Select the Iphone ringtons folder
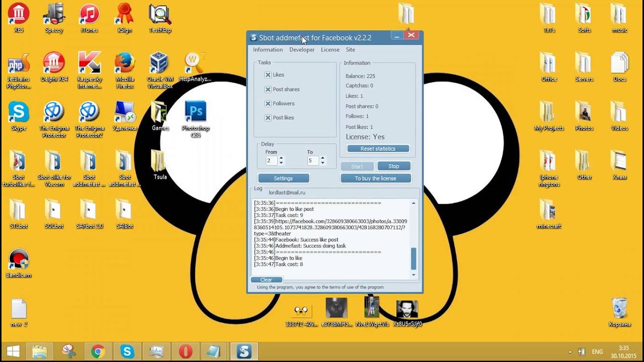The width and height of the screenshot is (644, 362). click(x=549, y=168)
